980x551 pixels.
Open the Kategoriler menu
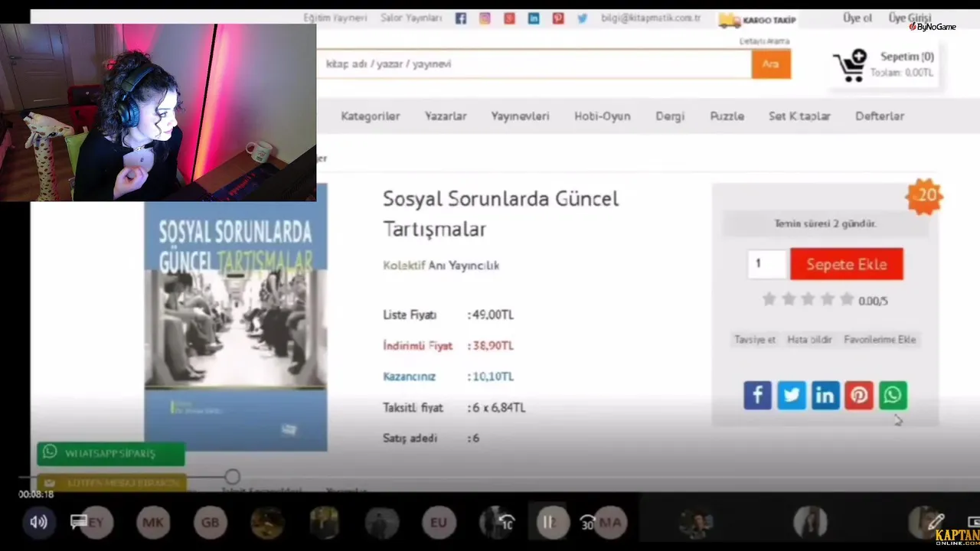[371, 116]
